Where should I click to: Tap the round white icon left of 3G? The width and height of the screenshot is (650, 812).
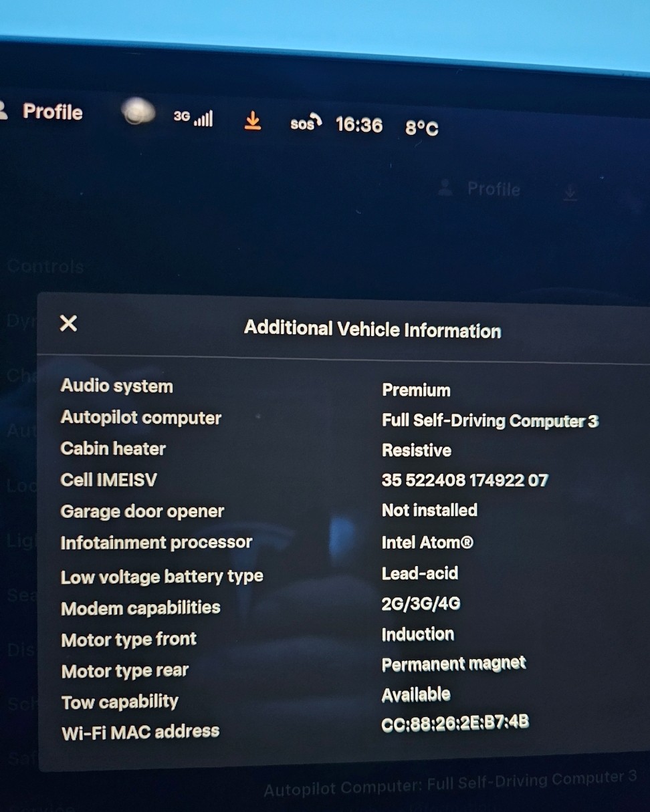pyautogui.click(x=138, y=112)
